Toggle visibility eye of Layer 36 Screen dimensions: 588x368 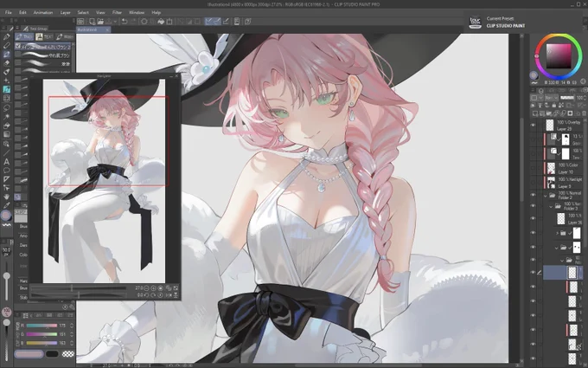(x=533, y=218)
